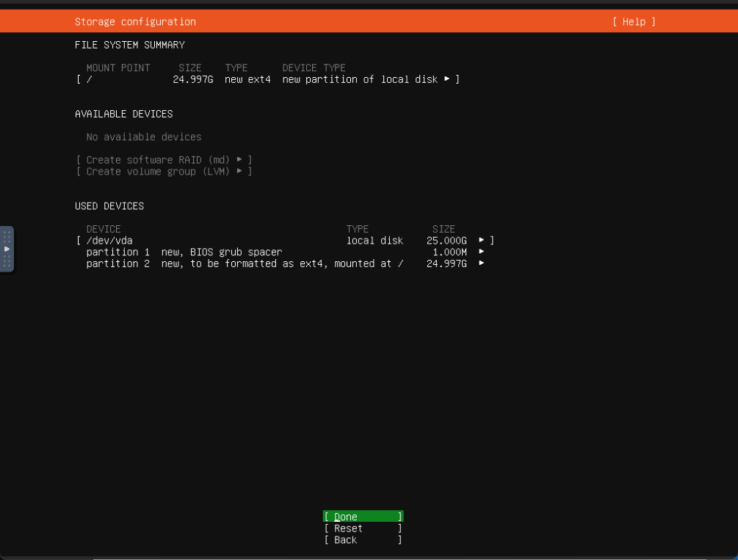The height and width of the screenshot is (560, 738).
Task: Go Back to the previous installer screen
Action: tap(363, 540)
